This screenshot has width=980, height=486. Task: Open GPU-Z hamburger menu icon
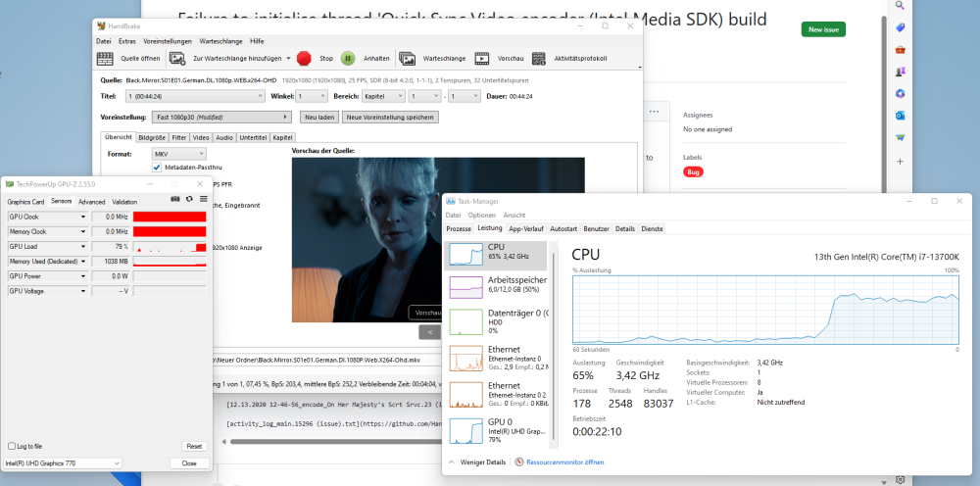click(203, 199)
